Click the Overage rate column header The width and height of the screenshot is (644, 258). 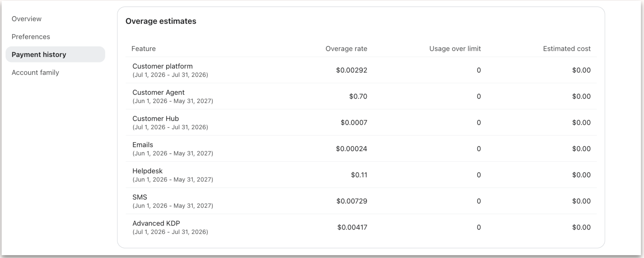point(346,49)
